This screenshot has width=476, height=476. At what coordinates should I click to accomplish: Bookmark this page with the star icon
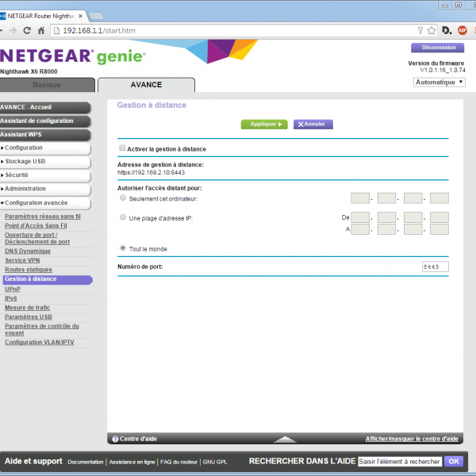(x=431, y=30)
